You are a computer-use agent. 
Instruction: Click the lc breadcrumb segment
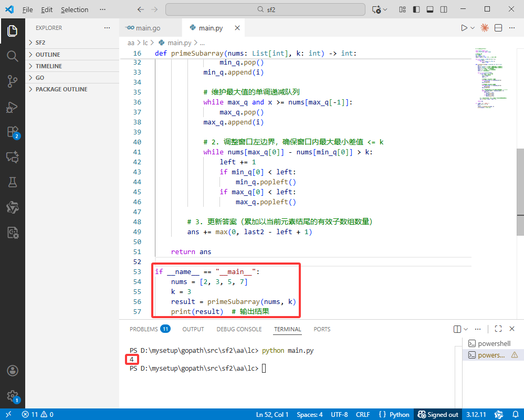click(145, 43)
